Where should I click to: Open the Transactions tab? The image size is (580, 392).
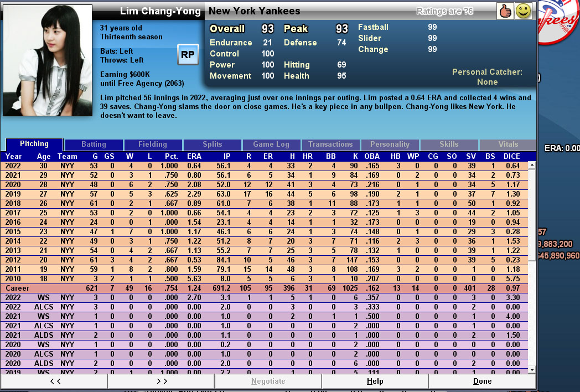[330, 145]
